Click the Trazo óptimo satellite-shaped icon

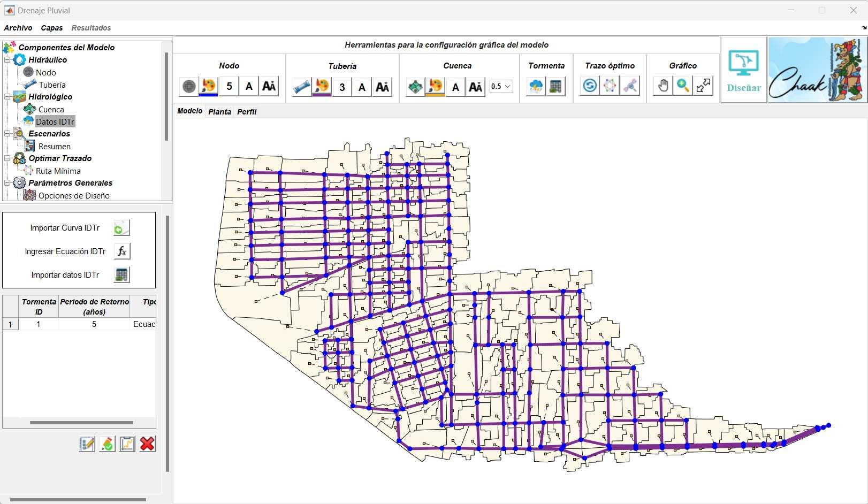pos(630,86)
